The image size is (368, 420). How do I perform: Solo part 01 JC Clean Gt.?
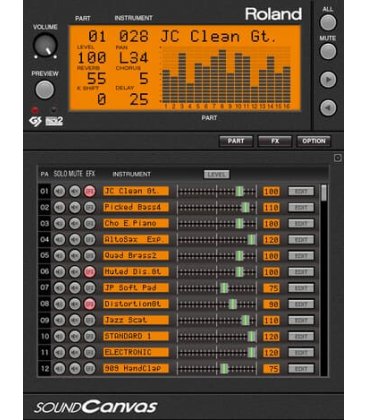coord(59,191)
